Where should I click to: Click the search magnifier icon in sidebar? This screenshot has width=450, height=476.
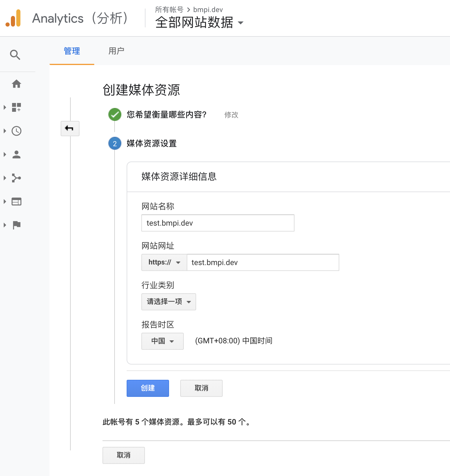[x=15, y=55]
